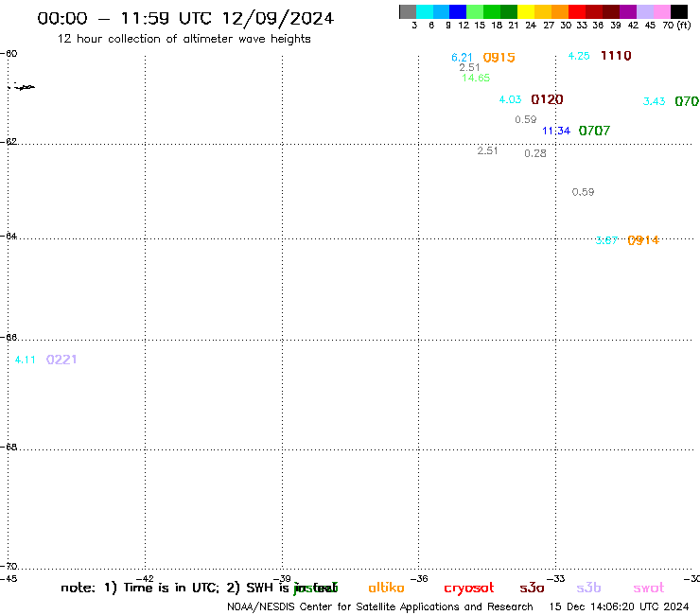Click the wave height value 3.43

[654, 101]
